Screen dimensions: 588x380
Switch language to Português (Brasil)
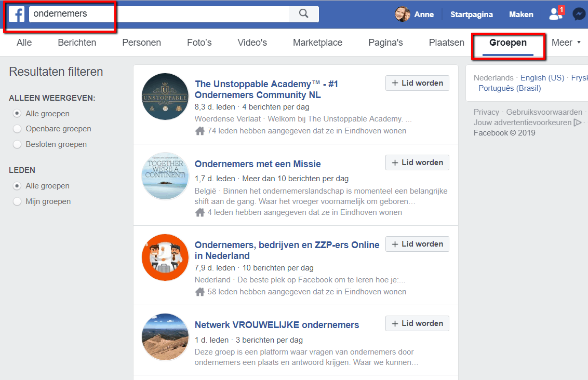click(x=510, y=88)
